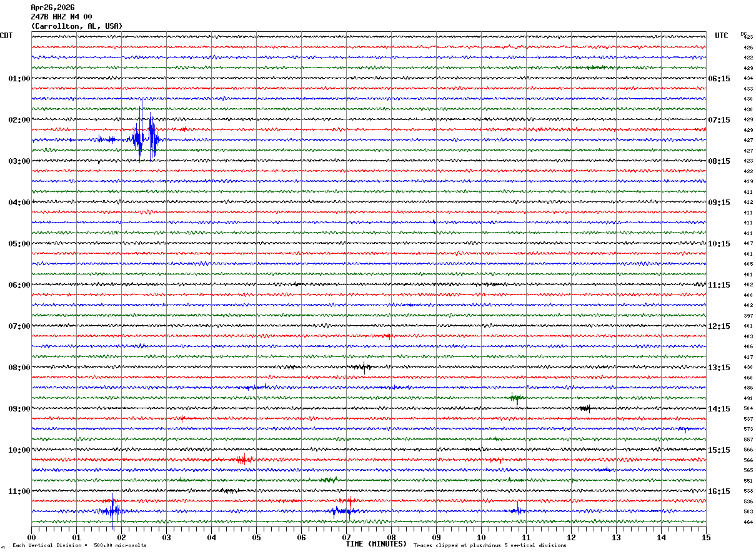756x554 pixels.
Task: Click the '16:15' UTC time label
Action: (719, 491)
